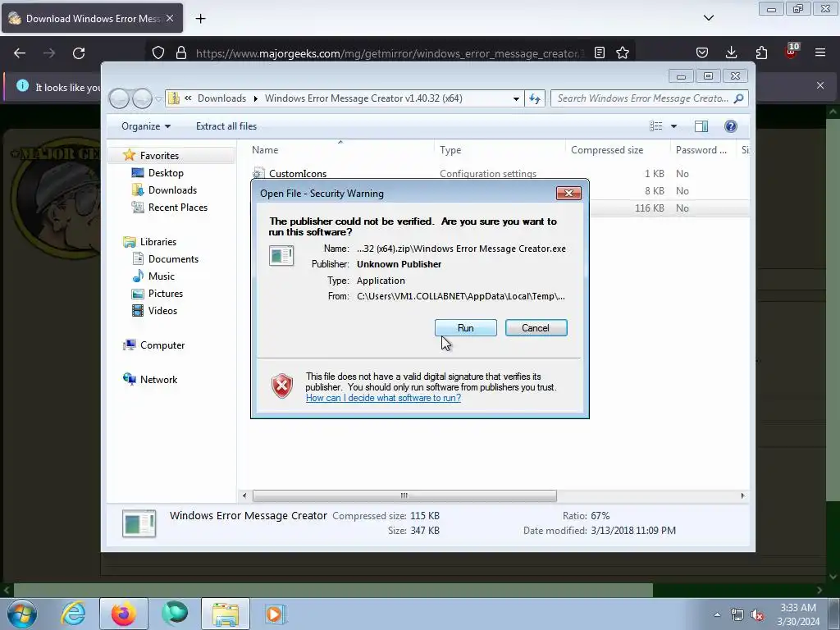Open the Organize menu

pos(146,126)
